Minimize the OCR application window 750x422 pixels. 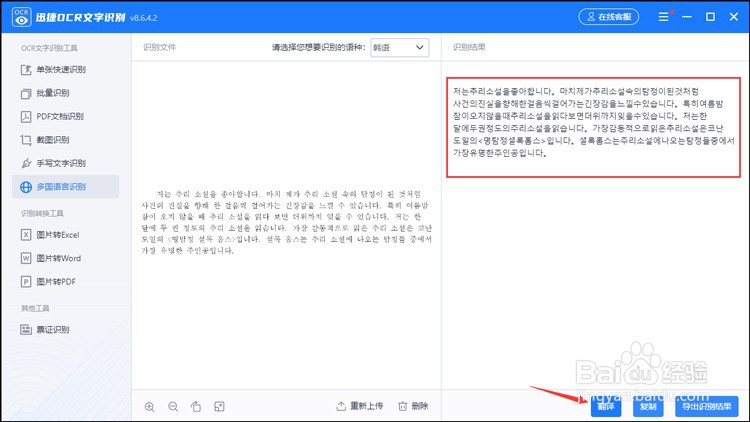click(x=687, y=17)
